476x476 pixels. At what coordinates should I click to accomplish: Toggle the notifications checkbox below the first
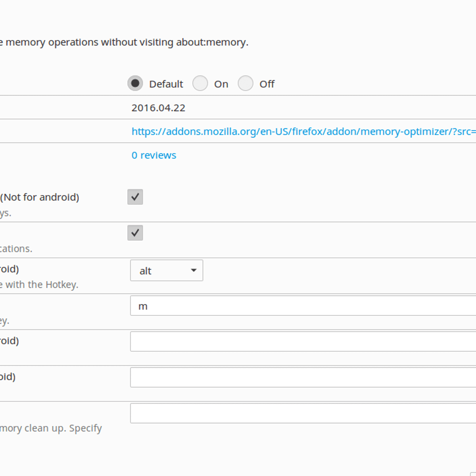[x=135, y=233]
